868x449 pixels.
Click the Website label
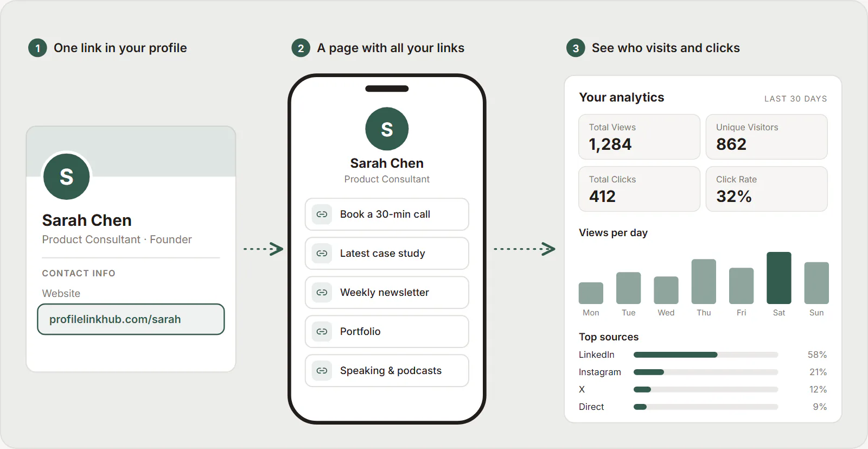tap(61, 294)
